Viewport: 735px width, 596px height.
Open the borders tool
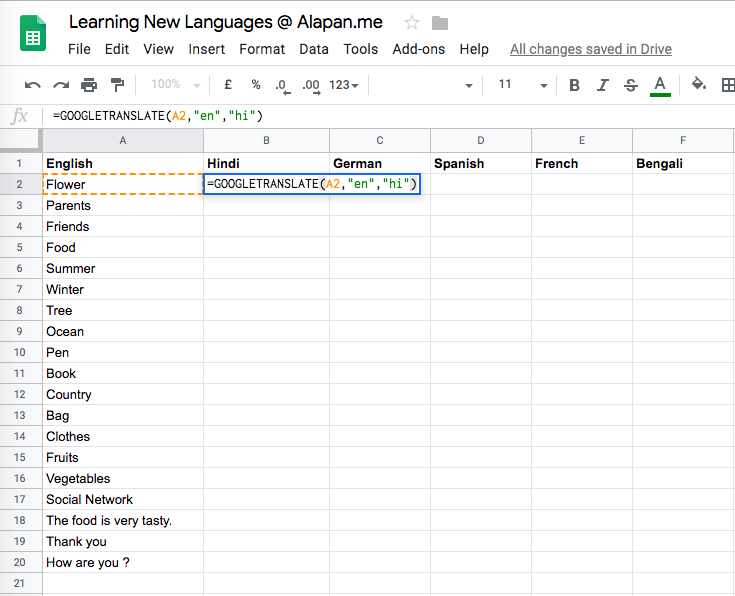click(x=728, y=85)
